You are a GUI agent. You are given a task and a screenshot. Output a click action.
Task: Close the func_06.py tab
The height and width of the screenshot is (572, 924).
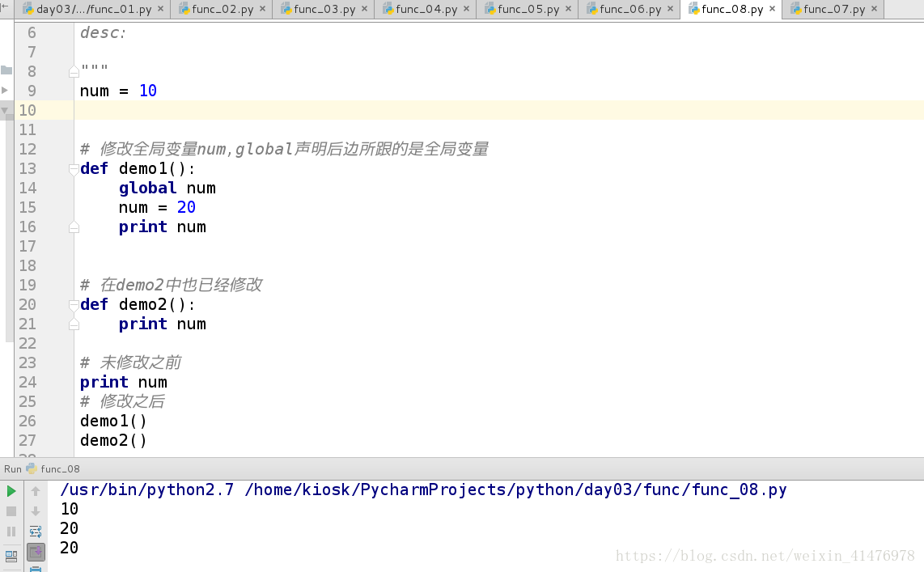click(671, 9)
